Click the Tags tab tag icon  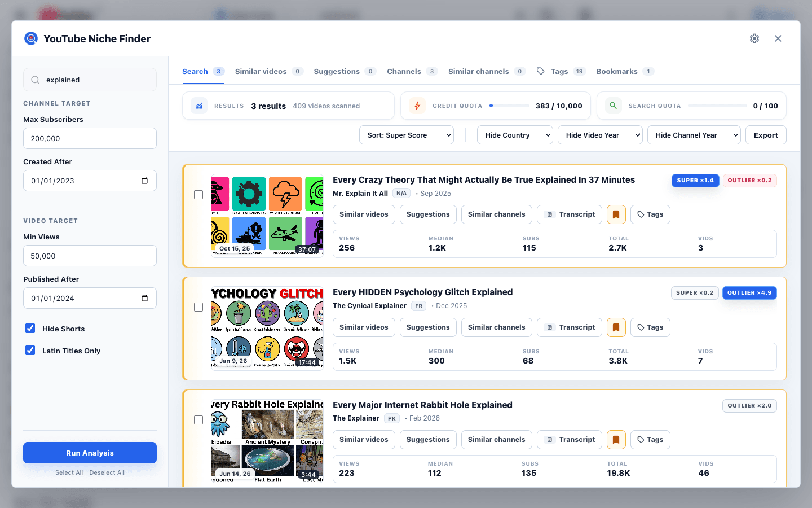pyautogui.click(x=541, y=71)
